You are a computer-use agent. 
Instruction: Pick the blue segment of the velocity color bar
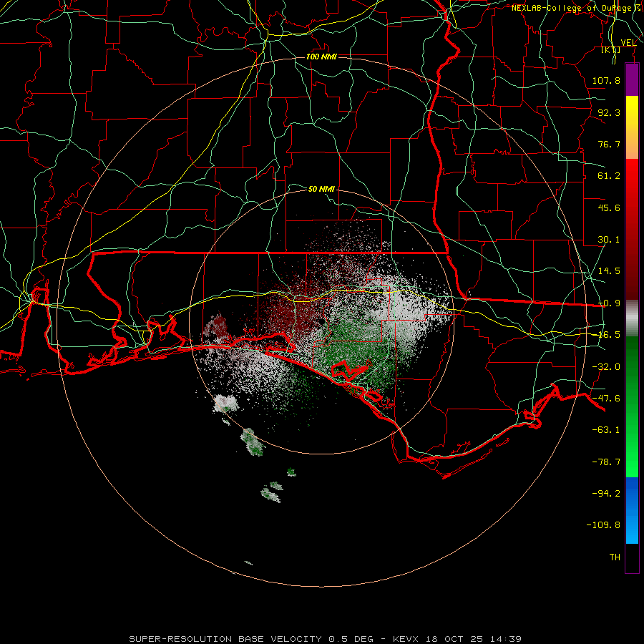(632, 510)
